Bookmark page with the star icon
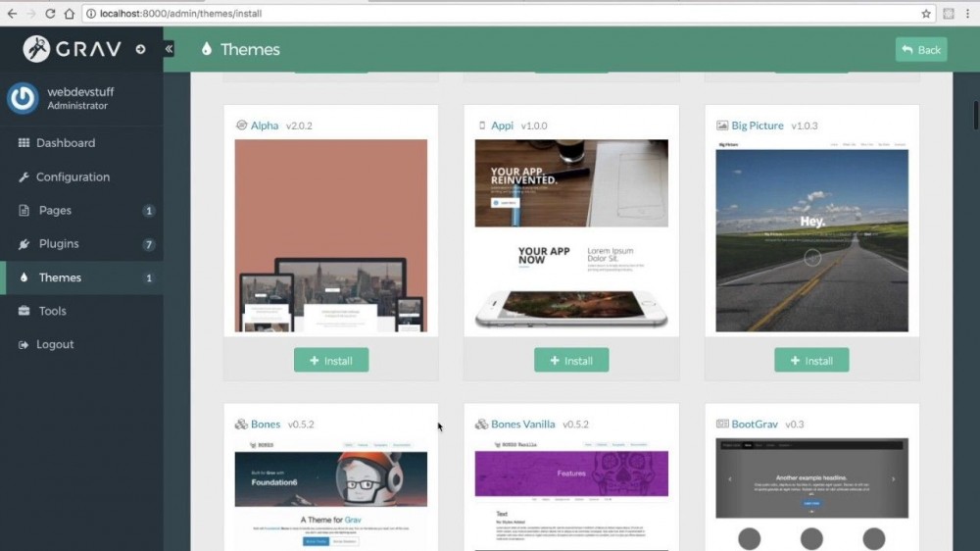The width and height of the screenshot is (980, 551). (x=926, y=14)
